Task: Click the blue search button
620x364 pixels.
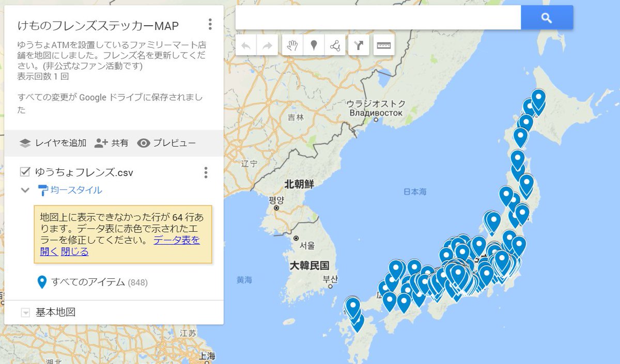Action: pos(547,18)
